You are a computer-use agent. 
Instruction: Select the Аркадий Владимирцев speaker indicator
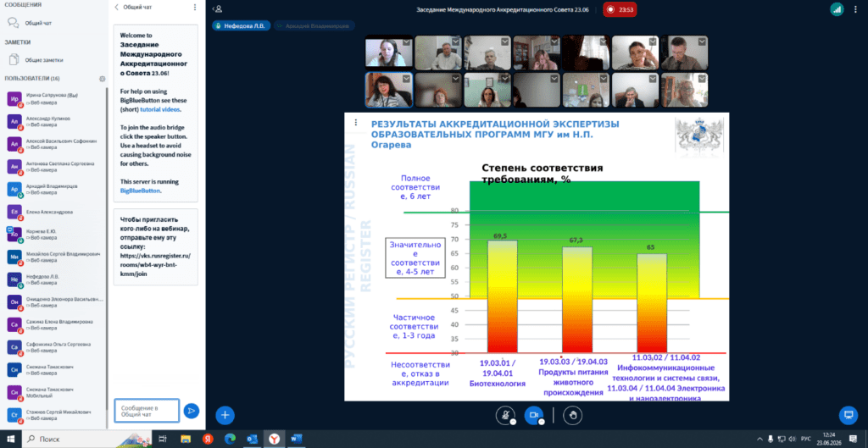[x=314, y=25]
